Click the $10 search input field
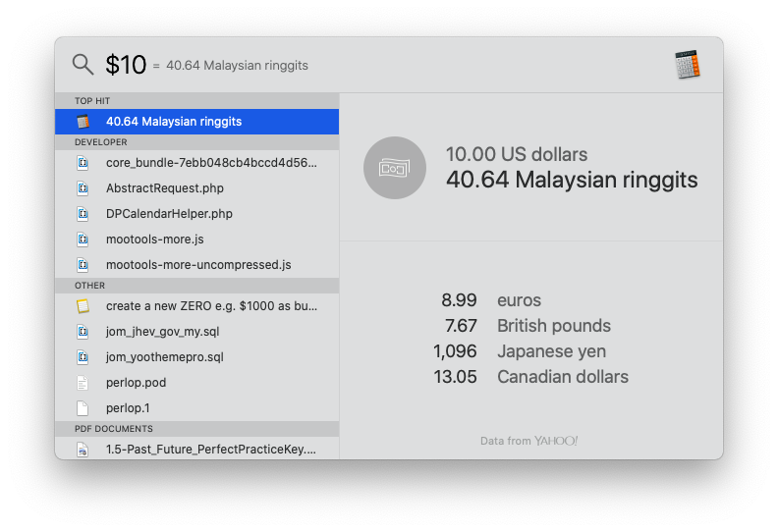778x532 pixels. (x=126, y=65)
